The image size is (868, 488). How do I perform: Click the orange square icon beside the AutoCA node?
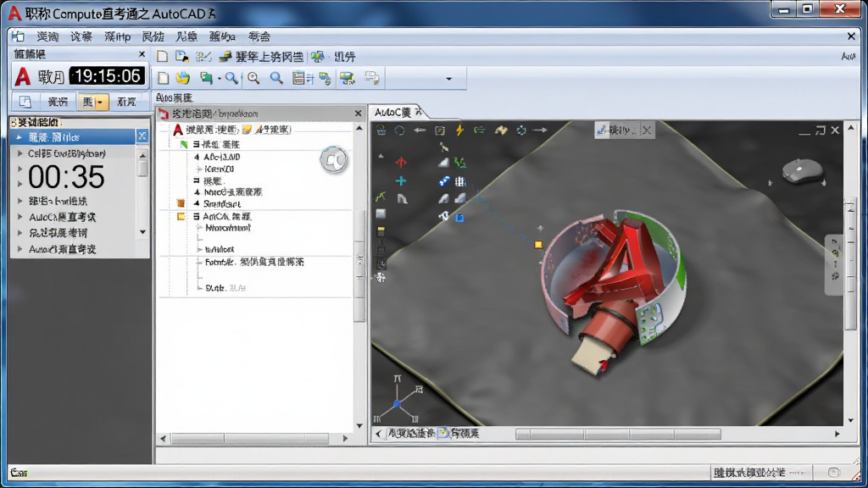[181, 217]
